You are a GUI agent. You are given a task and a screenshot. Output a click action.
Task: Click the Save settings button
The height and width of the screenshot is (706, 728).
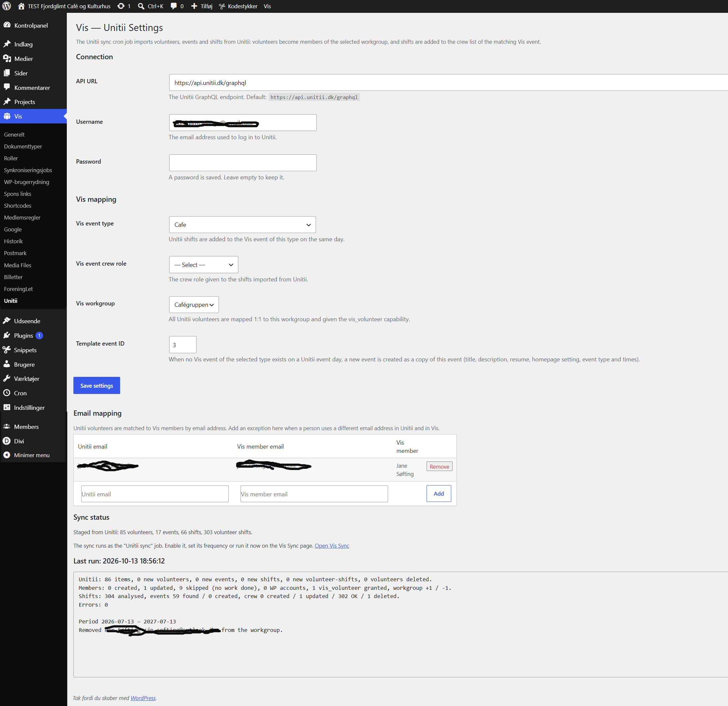96,385
